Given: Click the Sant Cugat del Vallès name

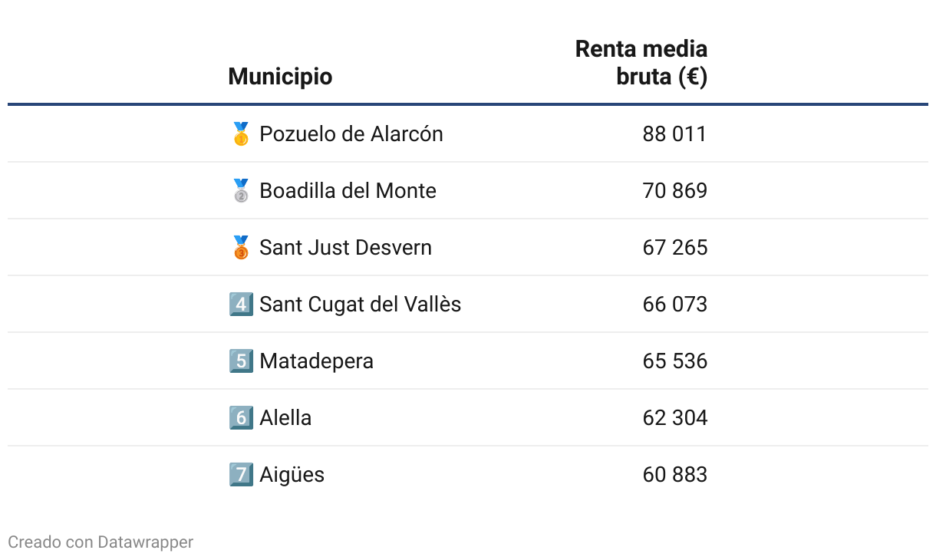Looking at the screenshot, I should (360, 305).
